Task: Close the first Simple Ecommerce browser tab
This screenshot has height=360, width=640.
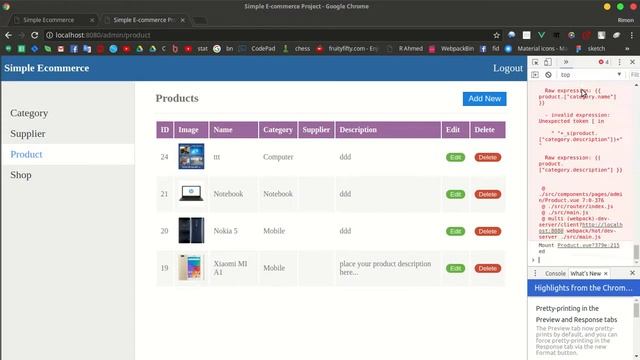Action: coord(92,20)
